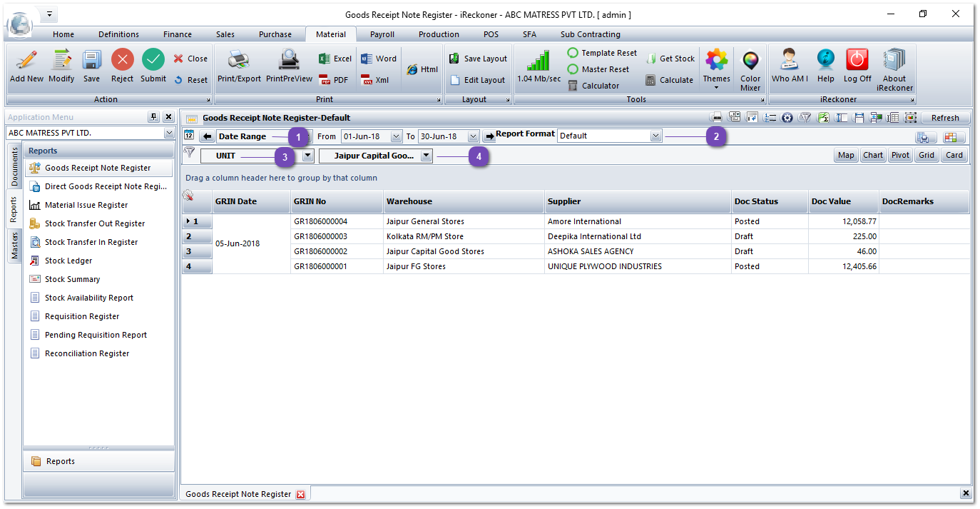The height and width of the screenshot is (509, 980).
Task: Toggle the Template Reset option
Action: pos(602,53)
